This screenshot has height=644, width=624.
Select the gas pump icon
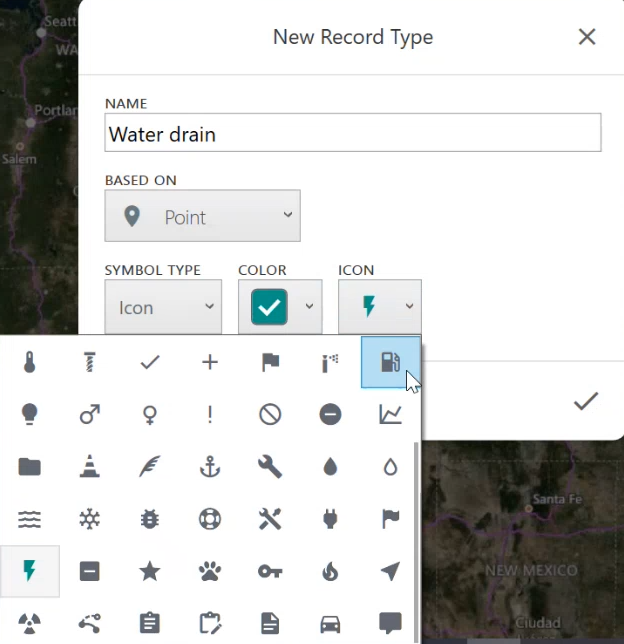(390, 362)
